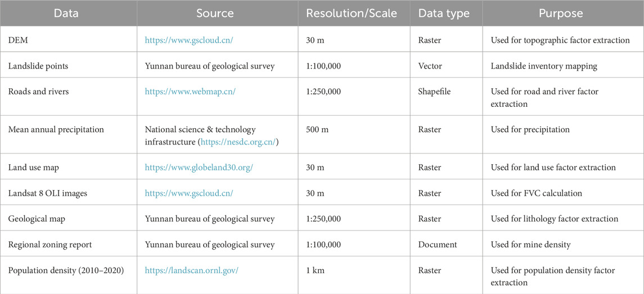Viewport: 644px width, 294px height.
Task: Visit the globeland30.org land use link
Action: (x=197, y=168)
